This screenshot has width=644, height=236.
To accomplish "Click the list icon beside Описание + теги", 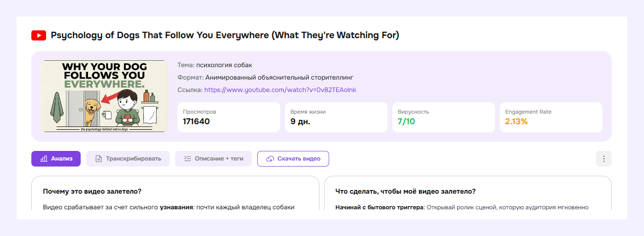I will tap(187, 159).
